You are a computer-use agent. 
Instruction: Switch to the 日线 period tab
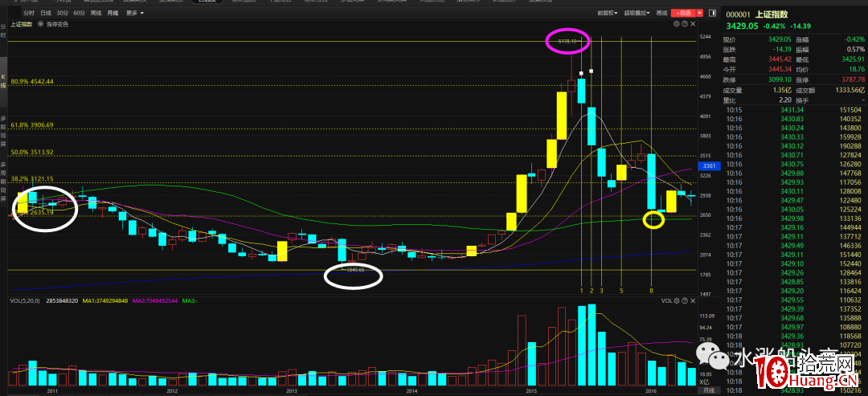tap(46, 14)
